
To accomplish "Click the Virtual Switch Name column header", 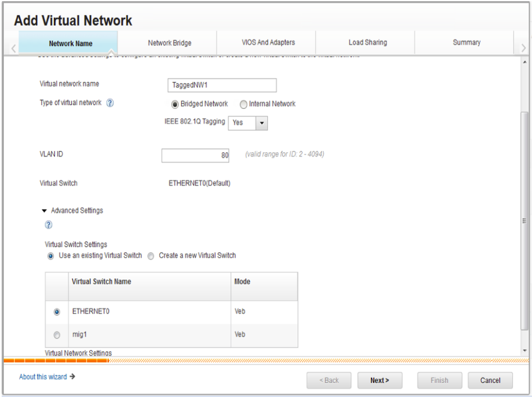I will [x=150, y=286].
